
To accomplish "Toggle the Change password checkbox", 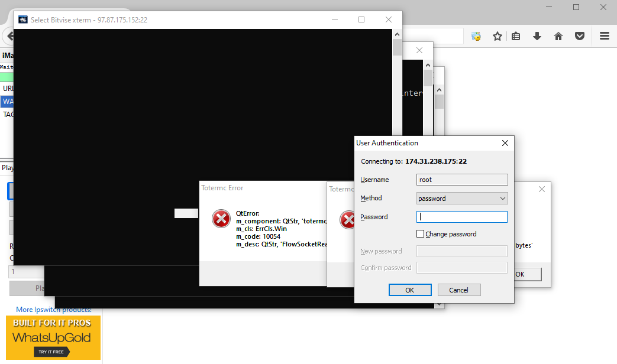I will (420, 234).
